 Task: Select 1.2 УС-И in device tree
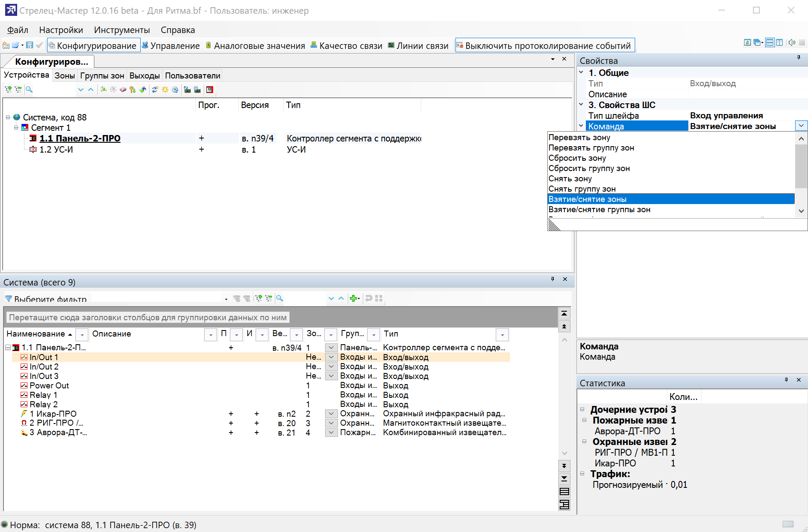point(56,150)
